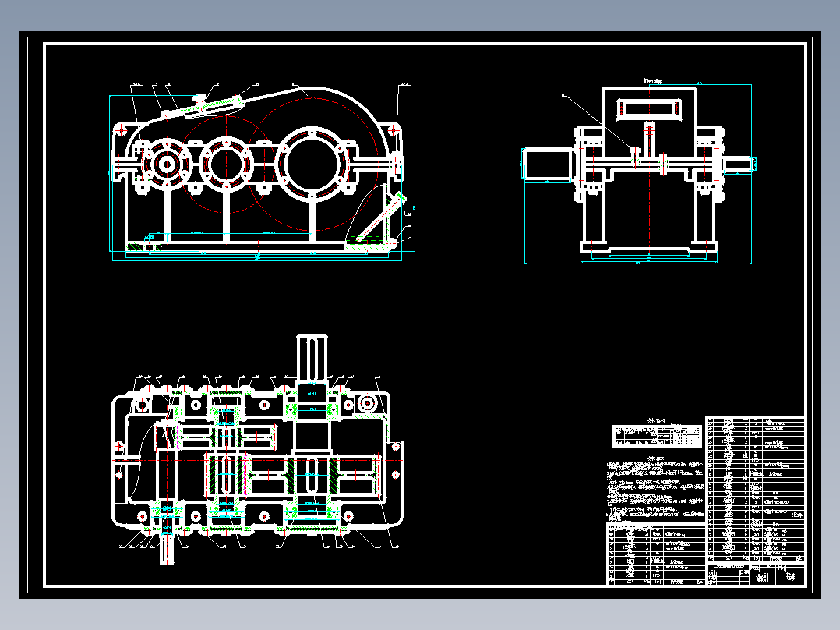Click the smallest bearing cap in front view
Viewport: 840px width, 630px height.
(x=167, y=164)
